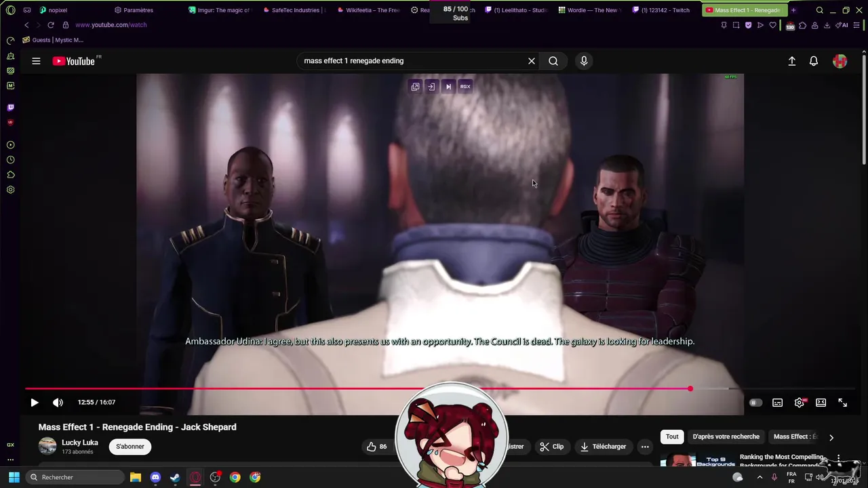Viewport: 868px width, 488px height.
Task: Start voice search with the microphone
Action: tap(584, 61)
